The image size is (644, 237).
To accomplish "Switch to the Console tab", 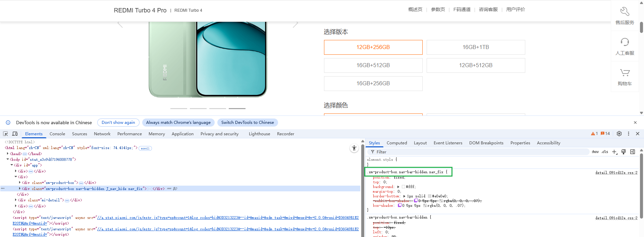I will 57,134.
